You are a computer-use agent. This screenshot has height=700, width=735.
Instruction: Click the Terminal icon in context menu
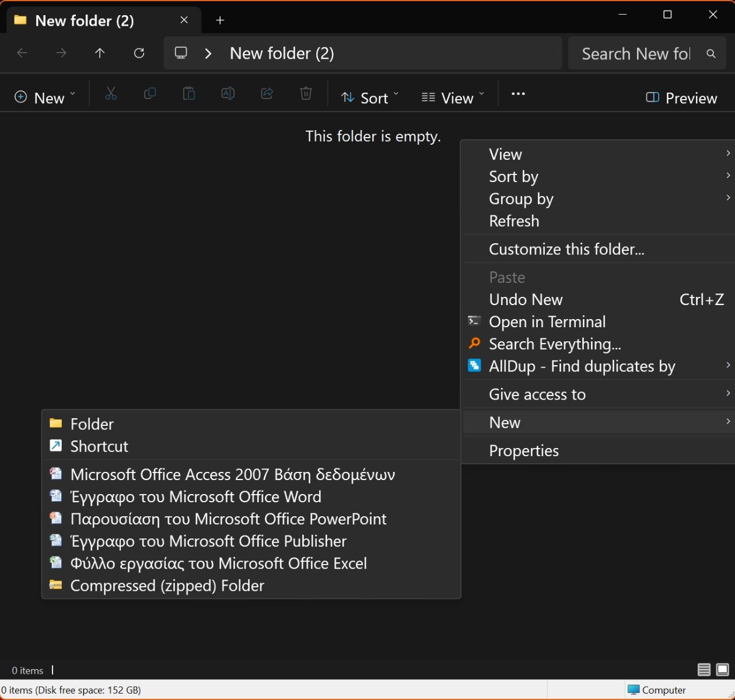point(474,321)
